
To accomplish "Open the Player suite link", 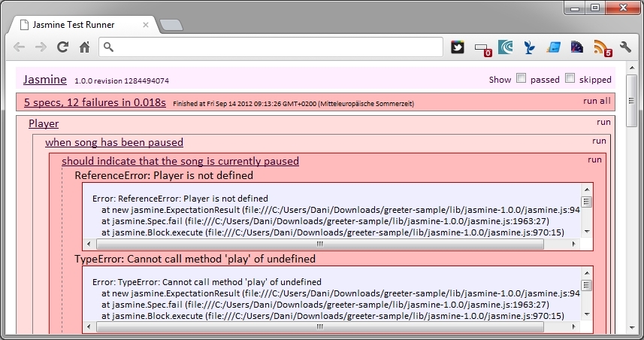I will [x=44, y=123].
